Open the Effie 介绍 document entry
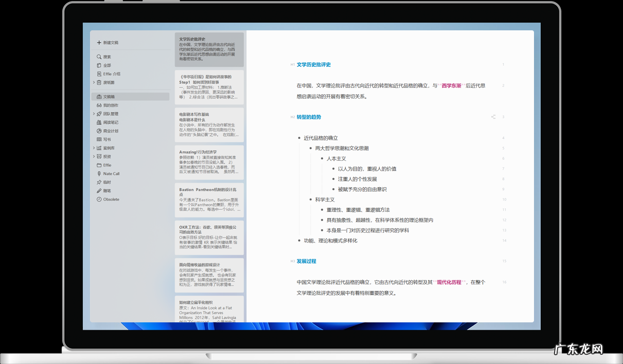 [107, 74]
